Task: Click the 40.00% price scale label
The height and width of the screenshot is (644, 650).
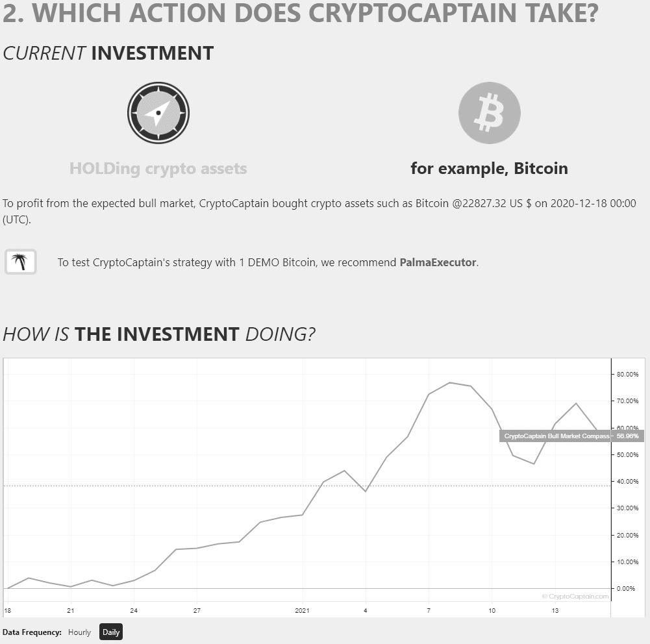Action: (x=628, y=482)
